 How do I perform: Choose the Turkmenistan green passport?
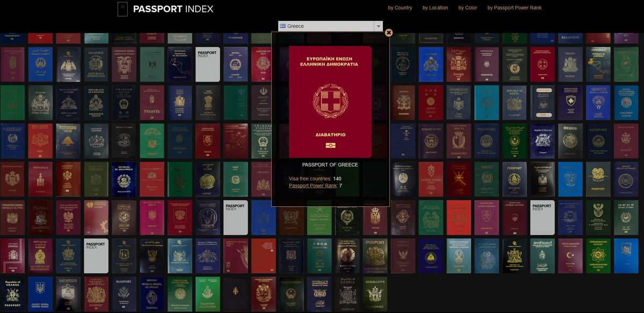[598, 256]
